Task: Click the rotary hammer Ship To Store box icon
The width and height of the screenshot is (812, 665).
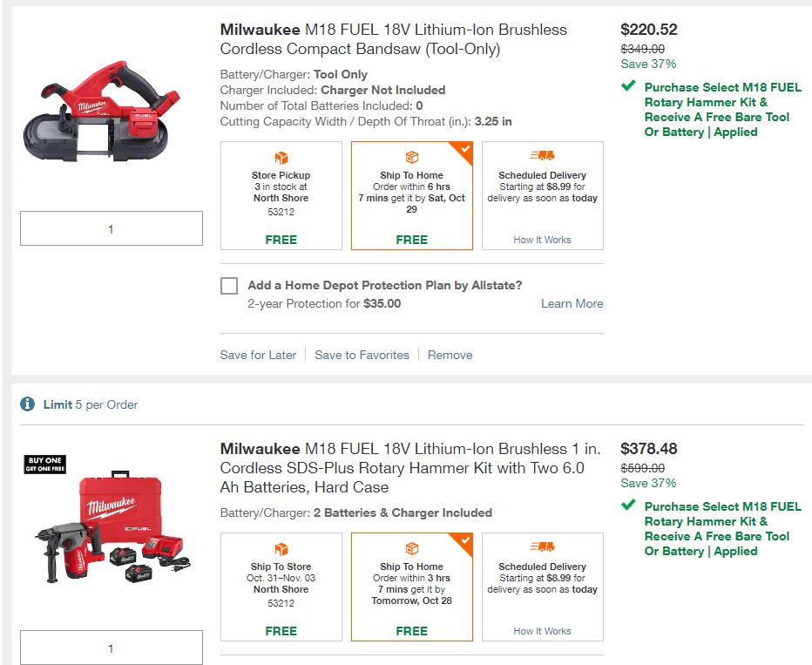Action: pos(281,549)
